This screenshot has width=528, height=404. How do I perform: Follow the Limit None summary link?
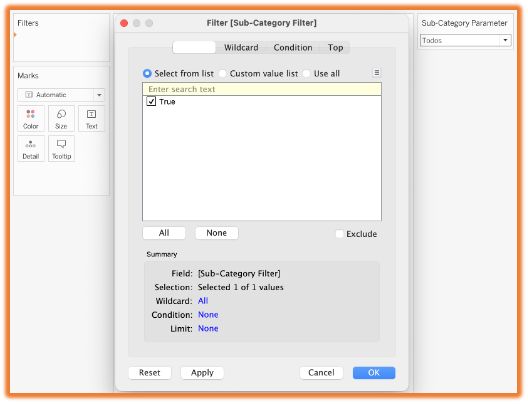tap(208, 328)
